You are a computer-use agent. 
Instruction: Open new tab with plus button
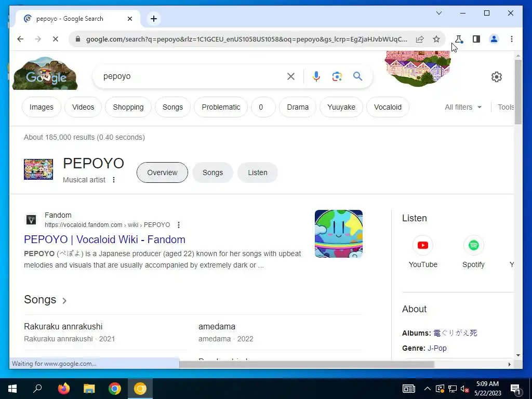(154, 19)
